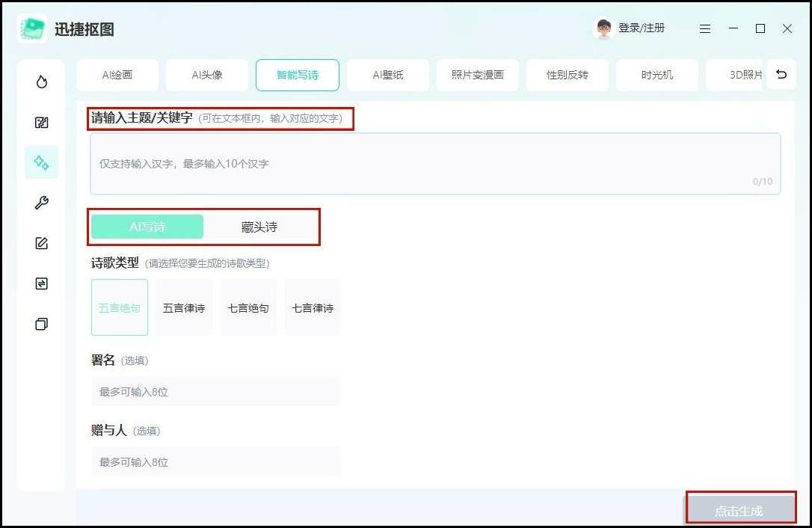Click the 登录/注册 link
Viewport: 812px width, 528px height.
642,28
